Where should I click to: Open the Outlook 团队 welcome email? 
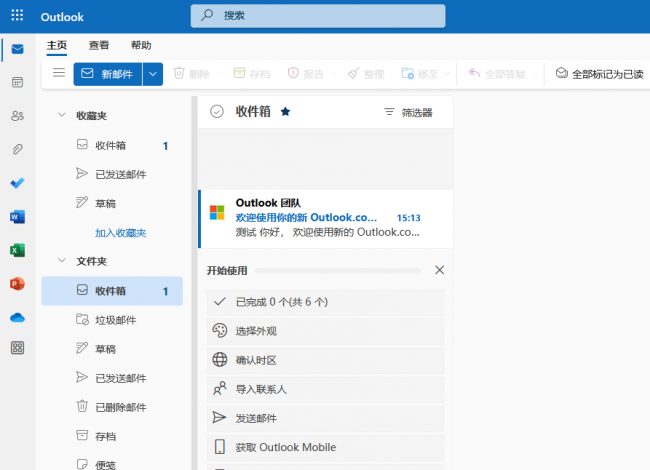(325, 219)
